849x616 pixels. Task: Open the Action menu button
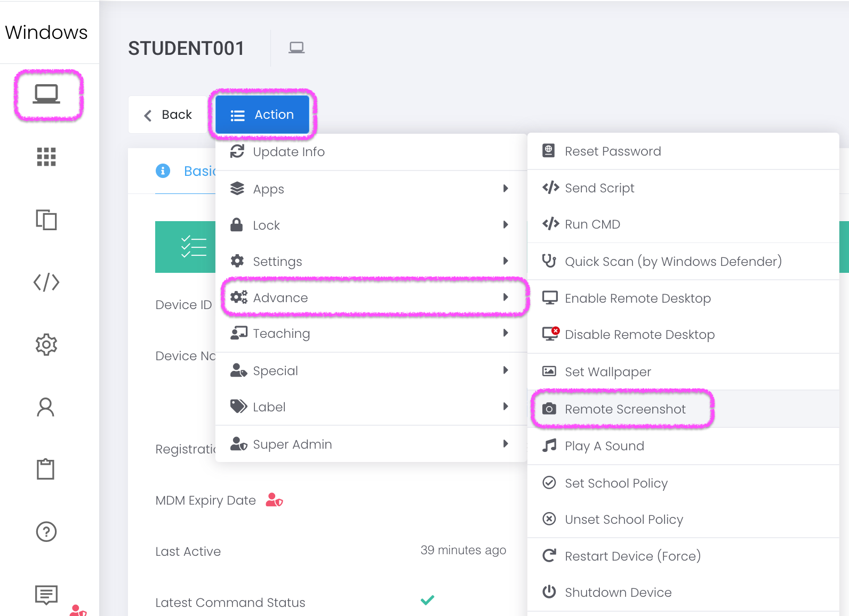pos(262,115)
